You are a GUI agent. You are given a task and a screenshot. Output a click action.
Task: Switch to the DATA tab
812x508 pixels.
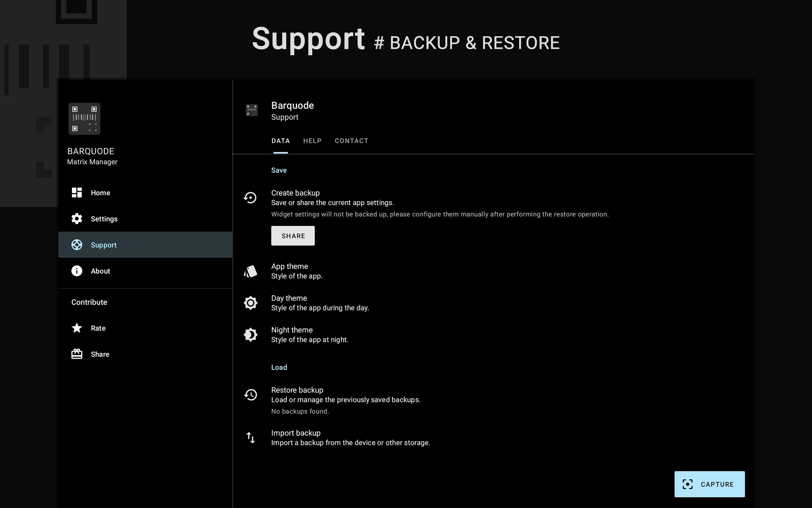(280, 141)
